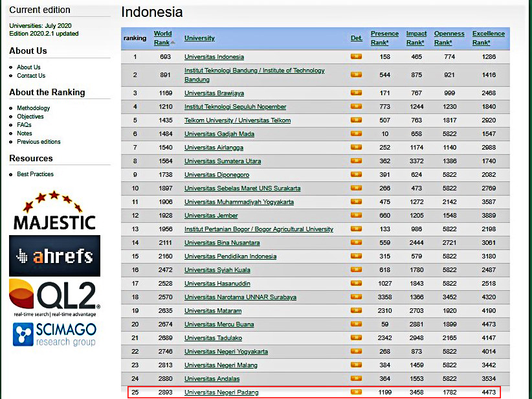Click the Majestic star logo

54,208
